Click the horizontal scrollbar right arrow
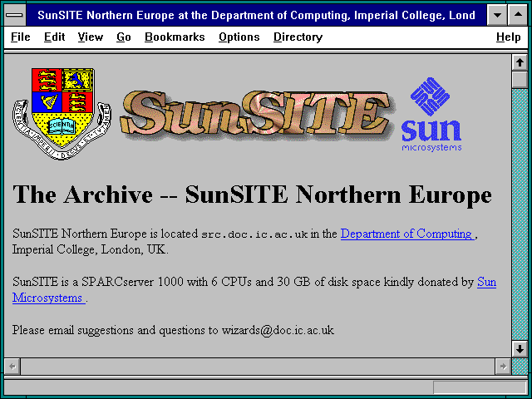Viewport: 532px width, 399px height. coord(503,367)
